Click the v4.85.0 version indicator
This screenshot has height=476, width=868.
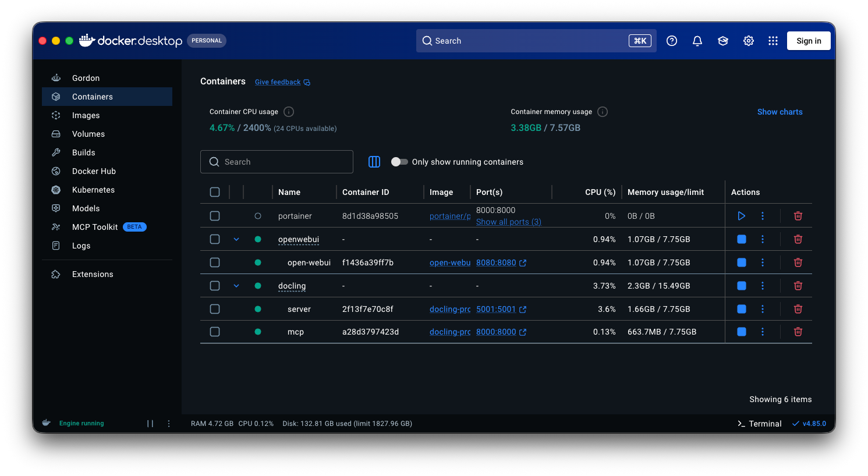tap(809, 424)
